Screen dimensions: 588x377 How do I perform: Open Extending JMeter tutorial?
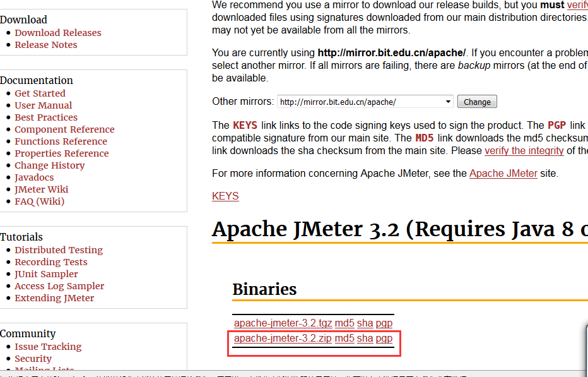pyautogui.click(x=54, y=298)
